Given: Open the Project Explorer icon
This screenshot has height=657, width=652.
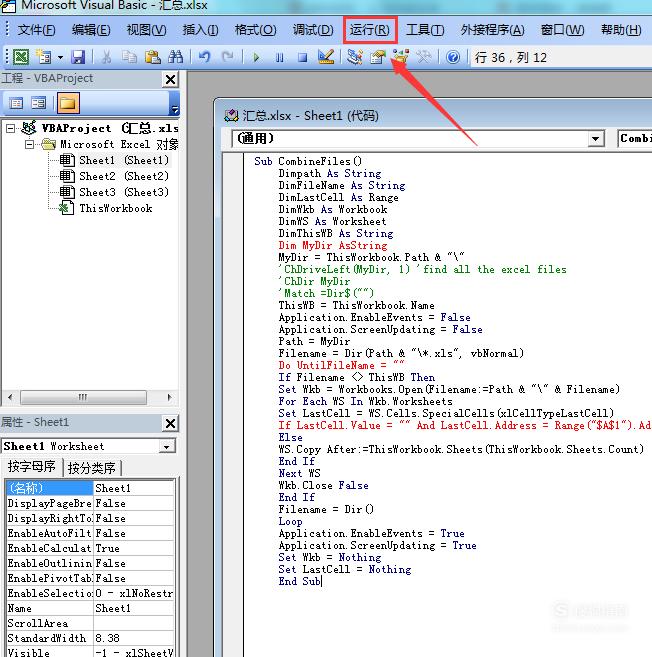Looking at the screenshot, I should 354,57.
